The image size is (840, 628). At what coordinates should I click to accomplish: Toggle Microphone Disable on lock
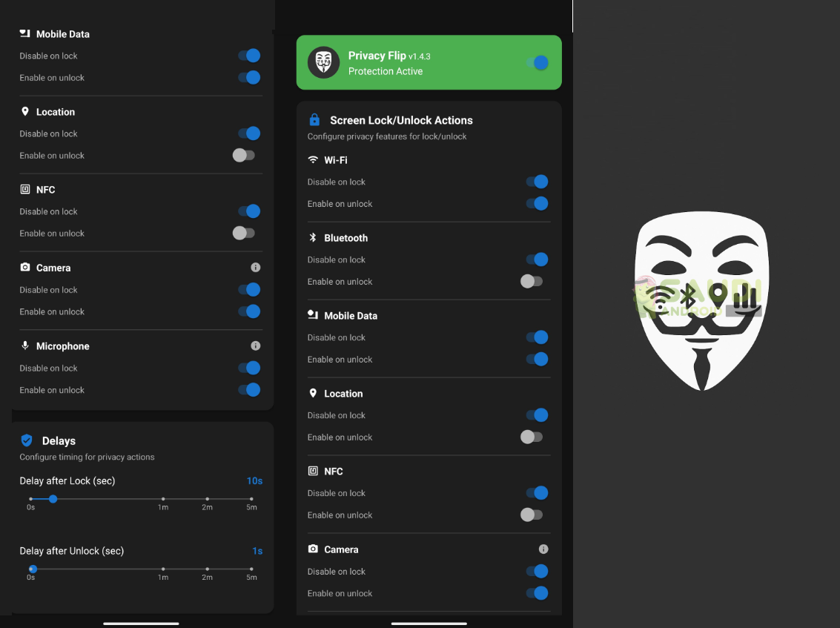250,368
